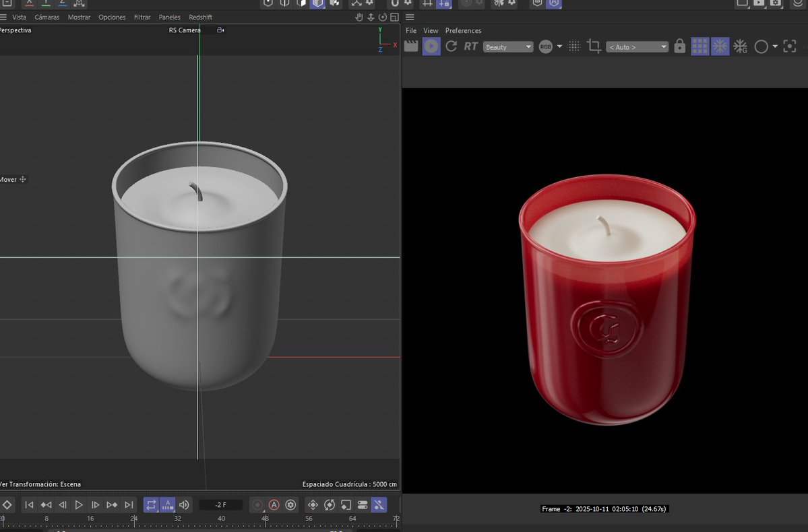Toggle the IPR play button in RenderView
Viewport: 808px width, 532px height.
pos(431,46)
